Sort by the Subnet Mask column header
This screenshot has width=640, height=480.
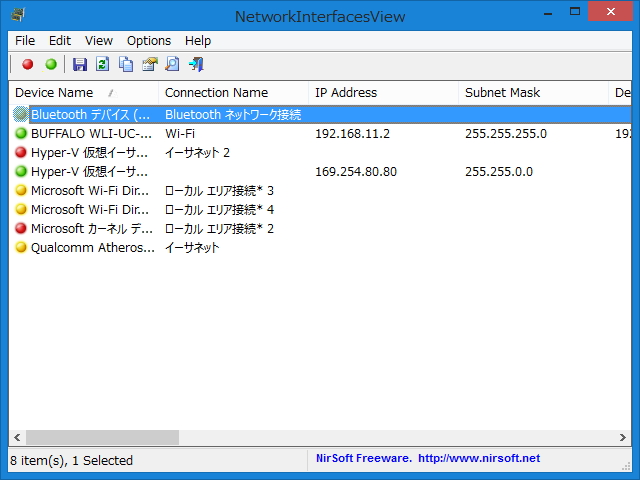pyautogui.click(x=533, y=93)
